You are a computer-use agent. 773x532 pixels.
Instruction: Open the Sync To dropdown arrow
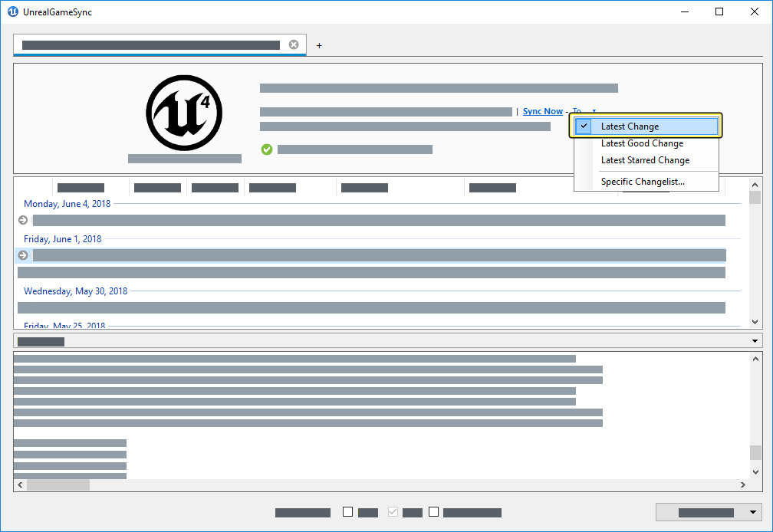point(594,111)
